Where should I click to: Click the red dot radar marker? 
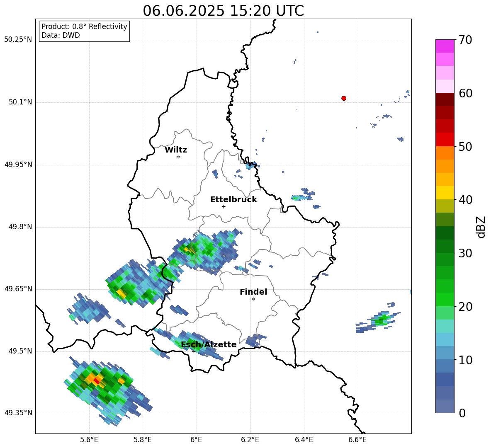(x=344, y=98)
